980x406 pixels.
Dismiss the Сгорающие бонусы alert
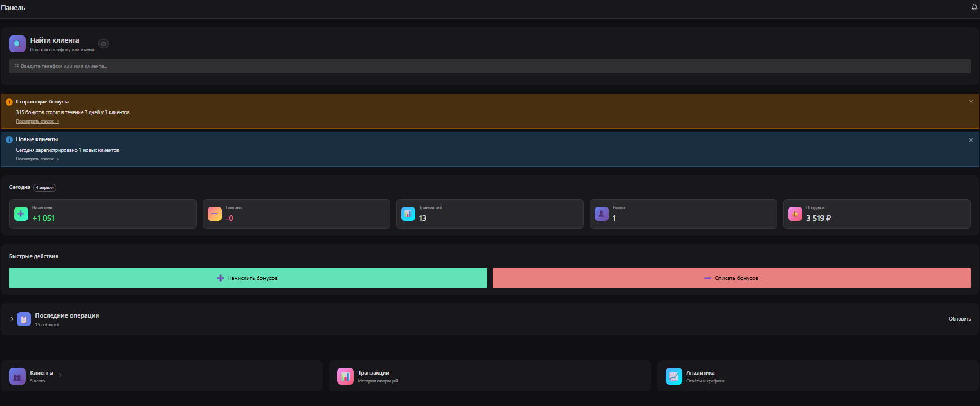970,102
